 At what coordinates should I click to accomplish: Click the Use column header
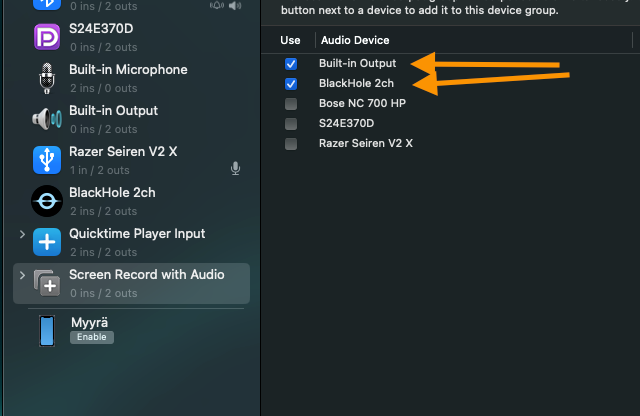click(x=290, y=40)
